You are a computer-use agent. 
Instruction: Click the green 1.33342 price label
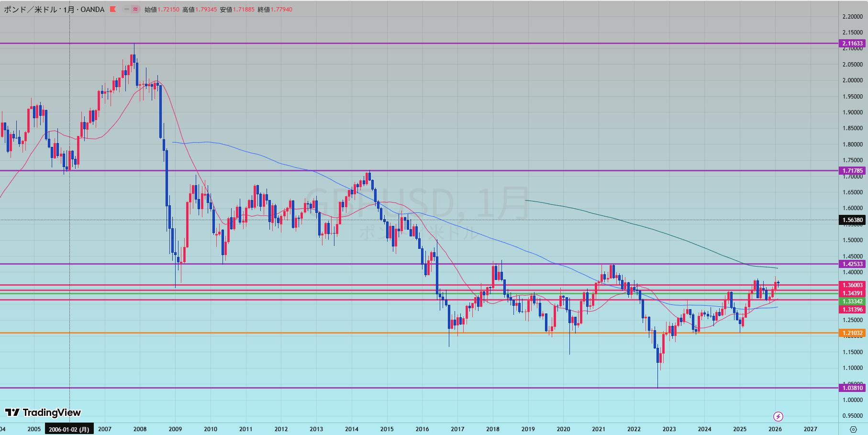[x=852, y=301]
